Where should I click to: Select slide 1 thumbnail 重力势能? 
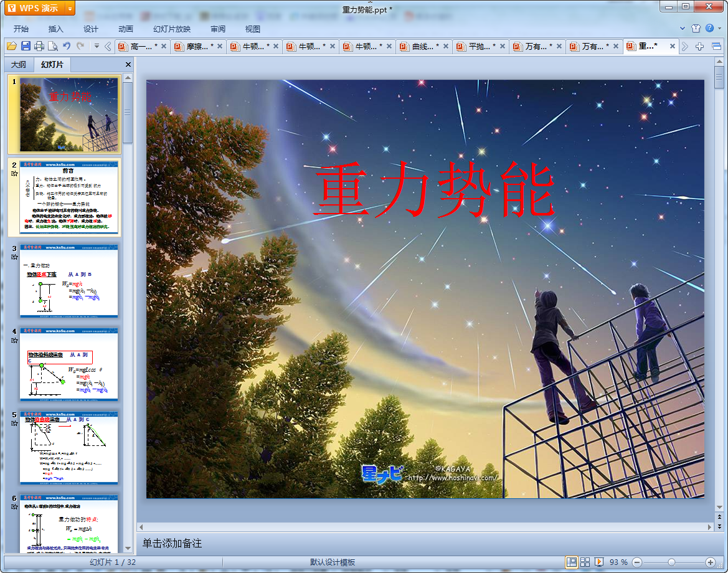(69, 115)
